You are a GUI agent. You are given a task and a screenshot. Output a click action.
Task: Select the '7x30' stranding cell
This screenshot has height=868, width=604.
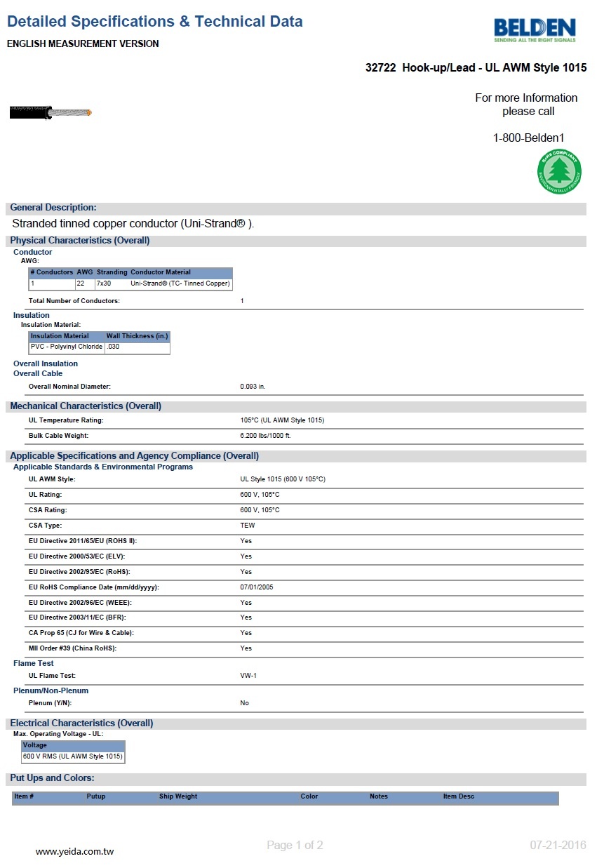(x=104, y=283)
